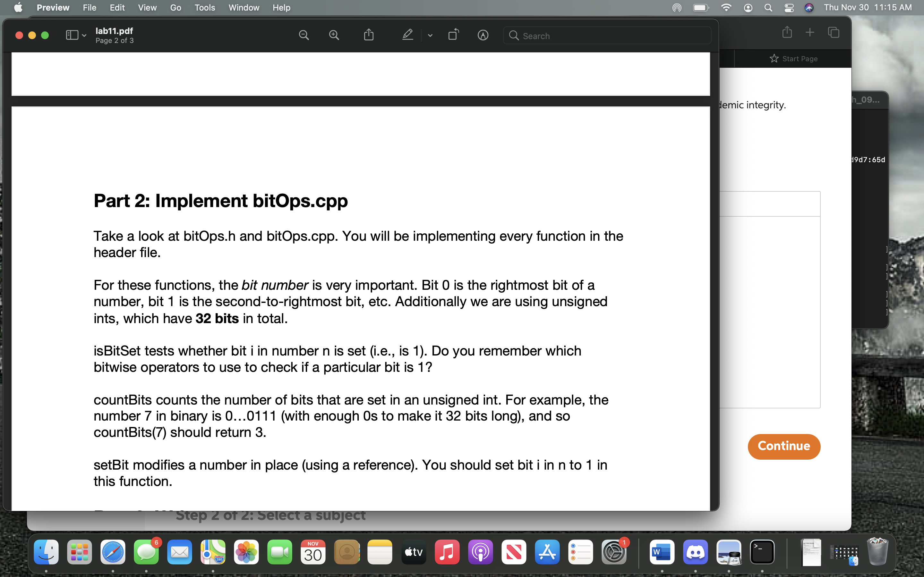Open the sidebar view options dropdown

tap(84, 35)
